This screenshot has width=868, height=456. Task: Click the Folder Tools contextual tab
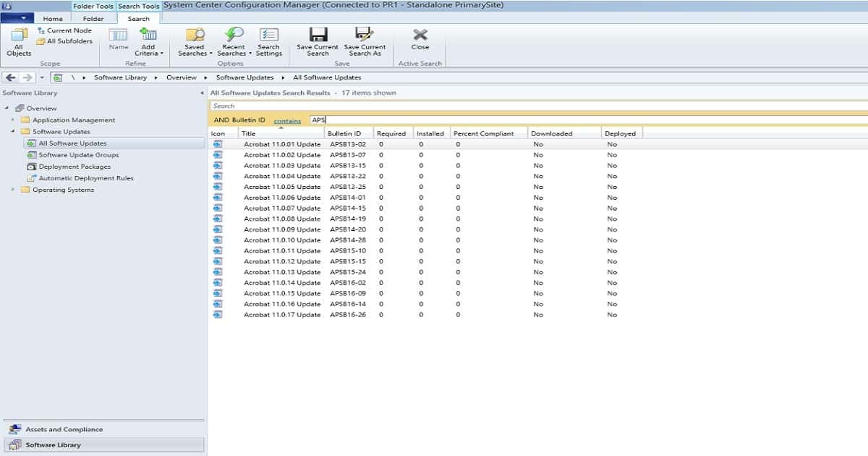coord(93,6)
